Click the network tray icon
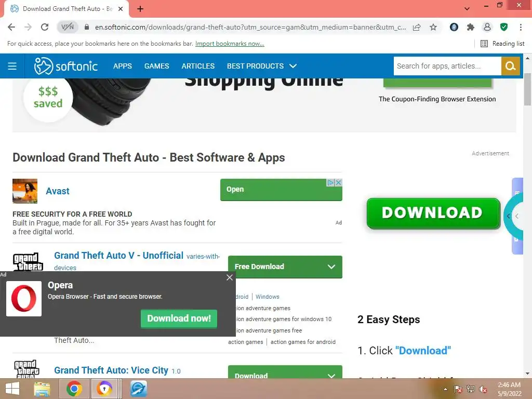Image resolution: width=532 pixels, height=399 pixels. pos(471,389)
